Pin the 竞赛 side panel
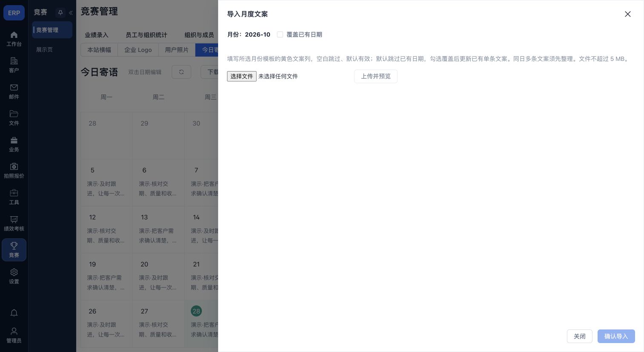The image size is (644, 352). 60,13
